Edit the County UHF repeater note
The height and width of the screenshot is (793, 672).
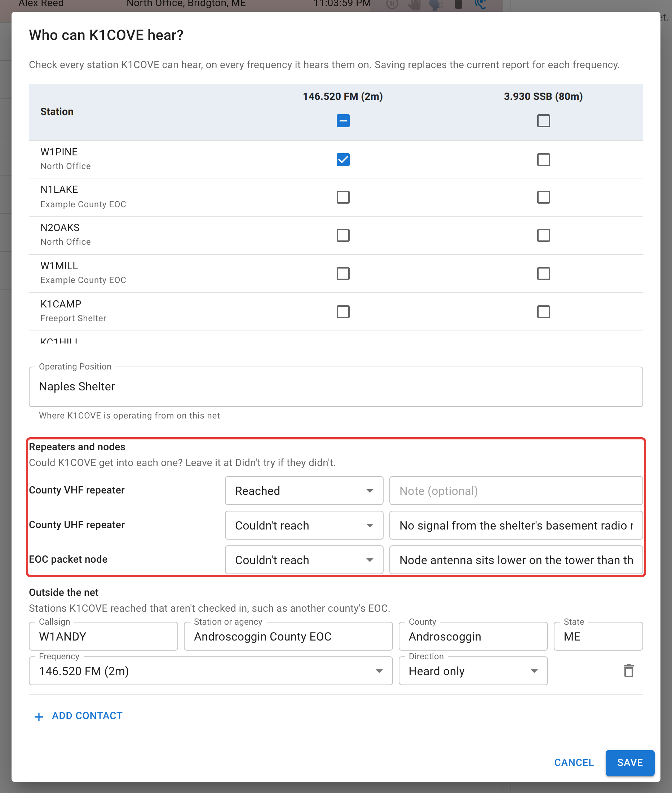click(x=516, y=525)
